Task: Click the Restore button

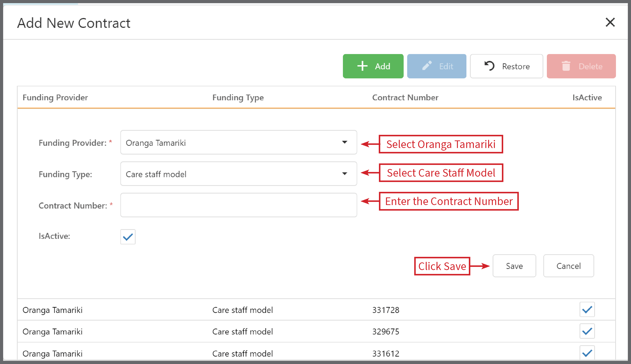Action: (507, 66)
